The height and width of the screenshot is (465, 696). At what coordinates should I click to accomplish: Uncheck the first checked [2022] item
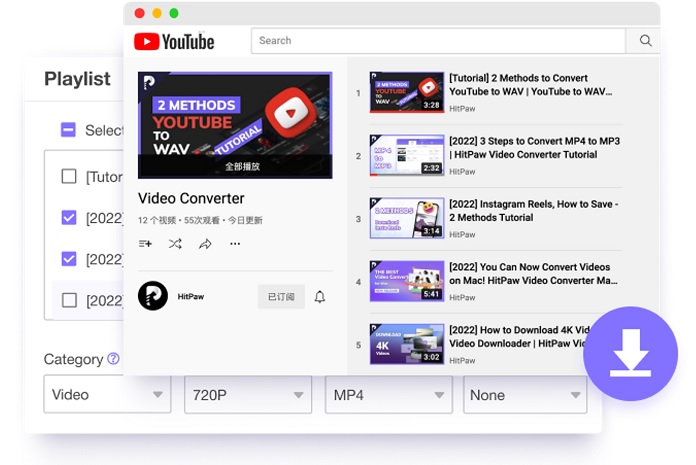[x=69, y=217]
